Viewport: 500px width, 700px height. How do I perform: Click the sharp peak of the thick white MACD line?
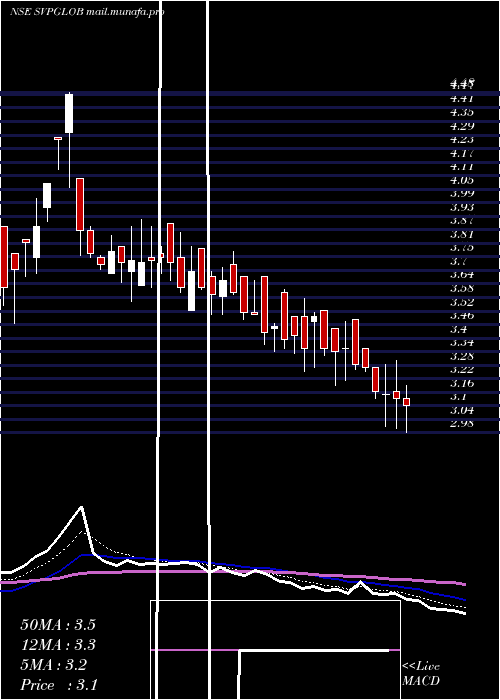81,508
